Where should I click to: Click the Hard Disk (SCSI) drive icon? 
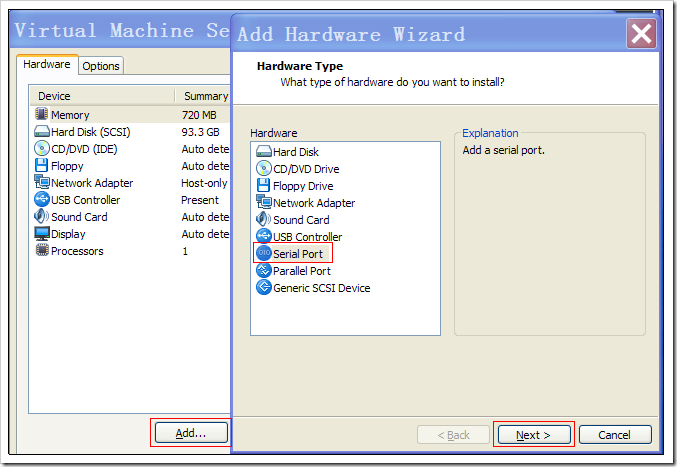tap(41, 132)
